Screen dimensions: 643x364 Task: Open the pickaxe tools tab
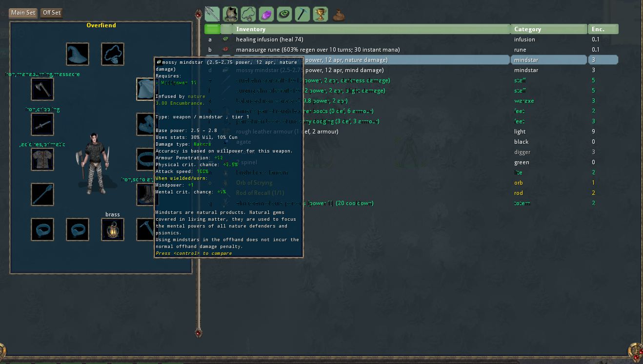pyautogui.click(x=302, y=14)
